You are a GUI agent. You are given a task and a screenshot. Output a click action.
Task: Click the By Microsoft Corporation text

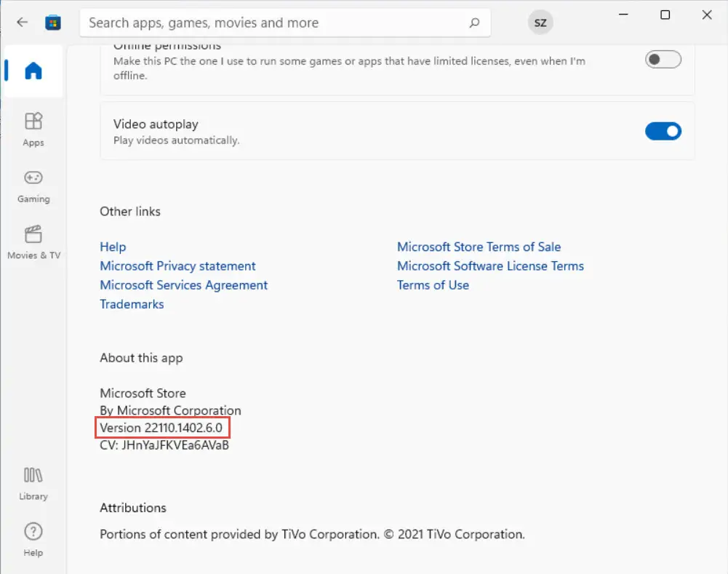tap(170, 410)
